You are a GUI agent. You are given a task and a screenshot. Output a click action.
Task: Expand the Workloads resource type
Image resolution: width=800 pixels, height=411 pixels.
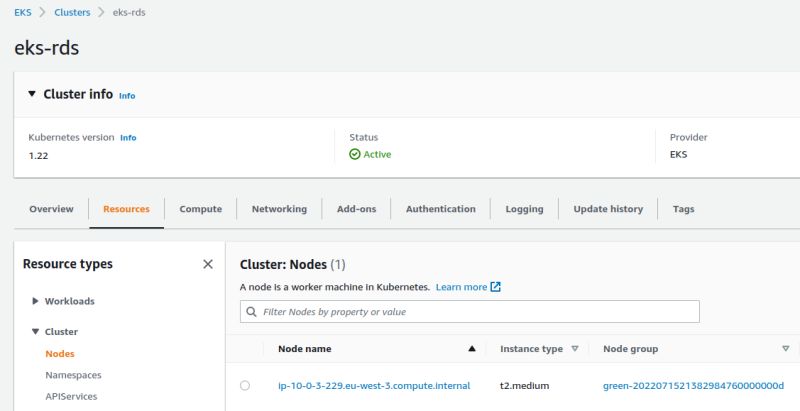point(36,301)
